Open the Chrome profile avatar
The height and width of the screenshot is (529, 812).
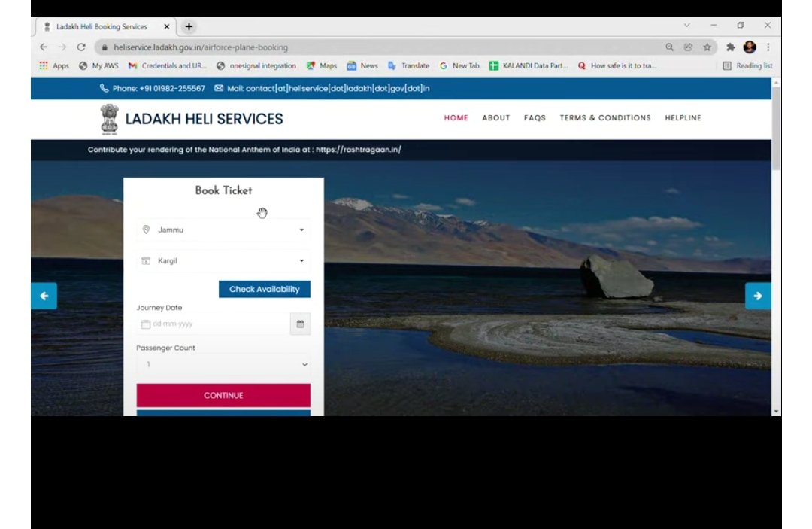750,47
